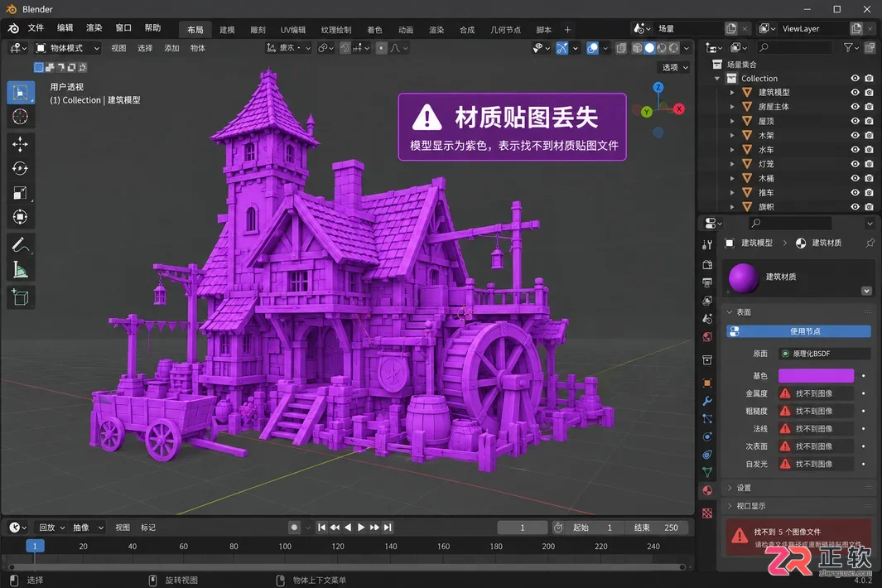Toggle timeline auto keying record

coord(294,528)
